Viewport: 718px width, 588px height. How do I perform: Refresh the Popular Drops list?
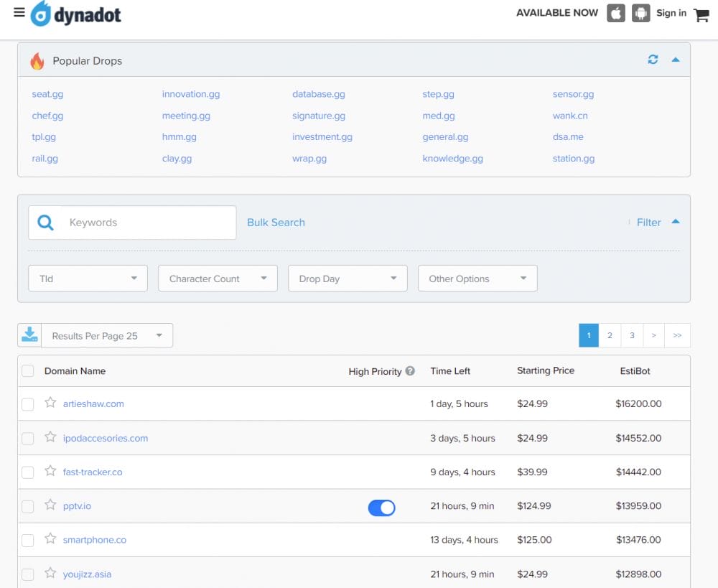[653, 60]
